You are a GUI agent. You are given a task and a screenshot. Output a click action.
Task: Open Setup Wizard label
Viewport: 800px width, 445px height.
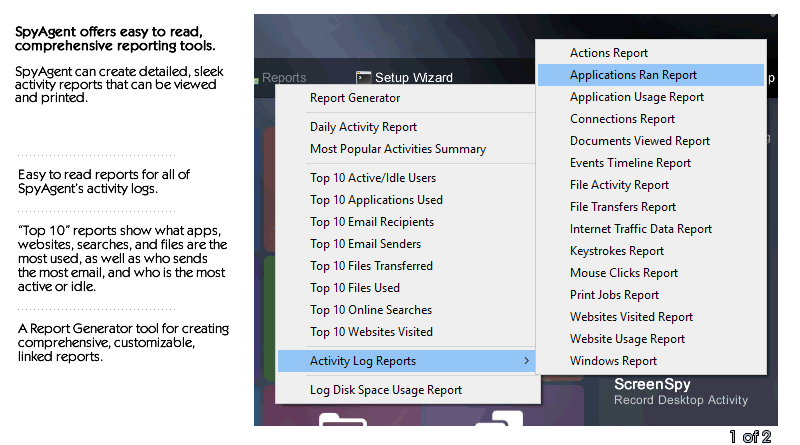414,78
